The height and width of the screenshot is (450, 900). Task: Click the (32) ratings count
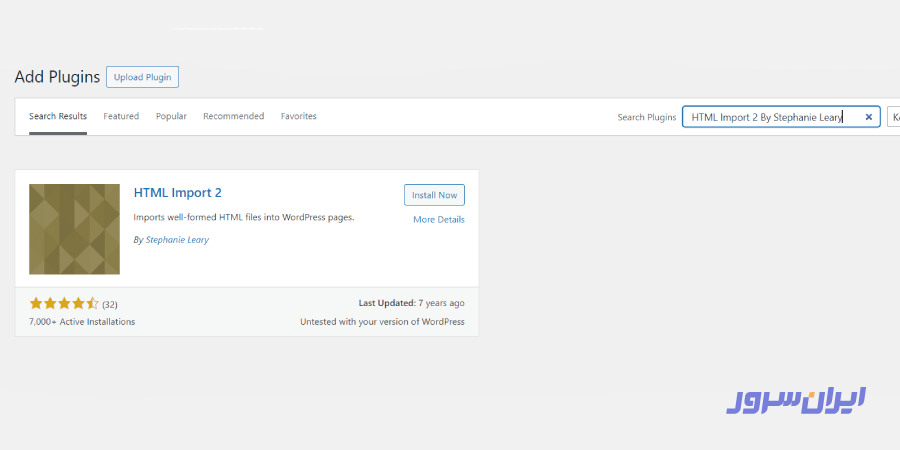tap(110, 304)
